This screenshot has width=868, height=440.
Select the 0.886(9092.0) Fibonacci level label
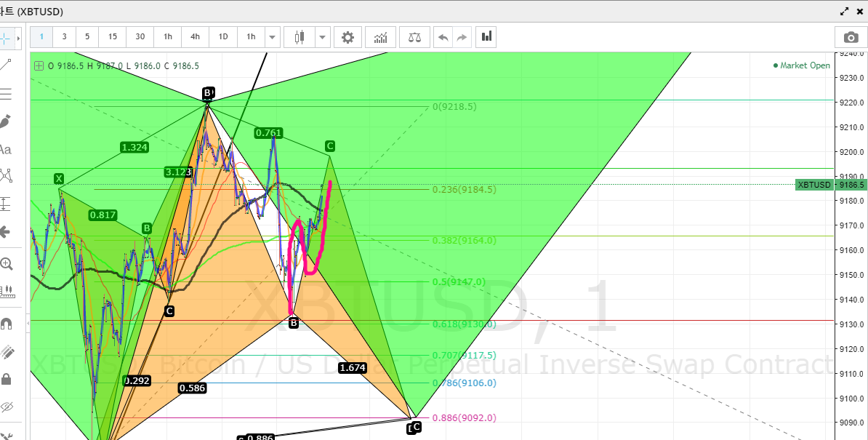[x=465, y=418]
